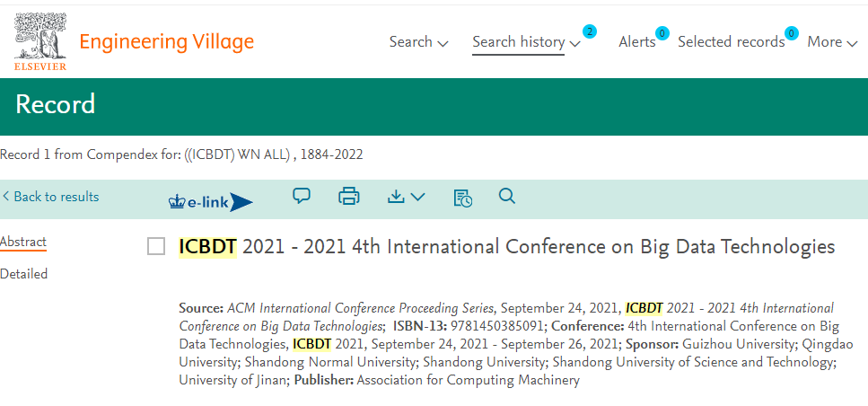The height and width of the screenshot is (406, 868).
Task: Print this record using the printer icon
Action: point(349,196)
